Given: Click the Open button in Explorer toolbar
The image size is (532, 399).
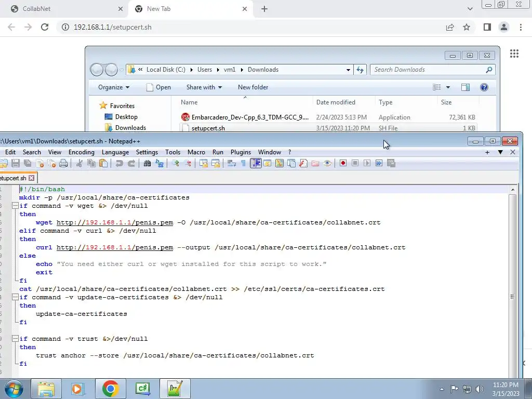Looking at the screenshot, I should point(158,87).
